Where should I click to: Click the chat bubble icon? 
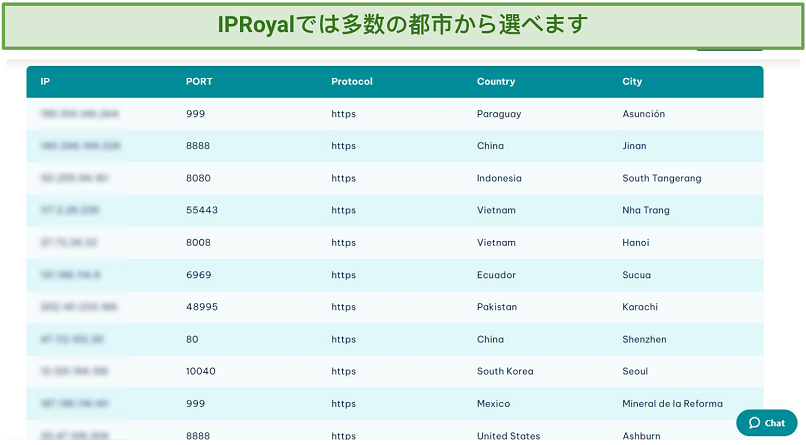pos(754,423)
